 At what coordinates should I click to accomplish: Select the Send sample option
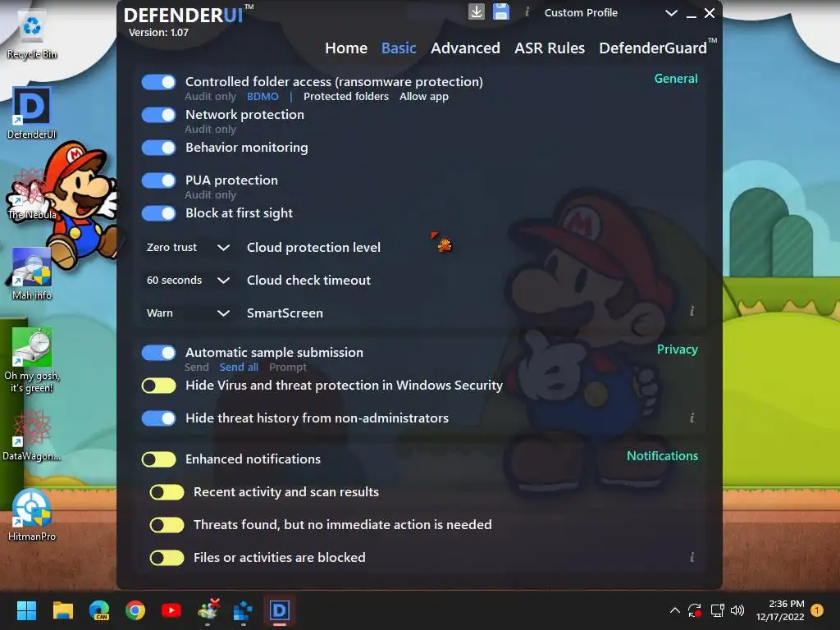[197, 367]
